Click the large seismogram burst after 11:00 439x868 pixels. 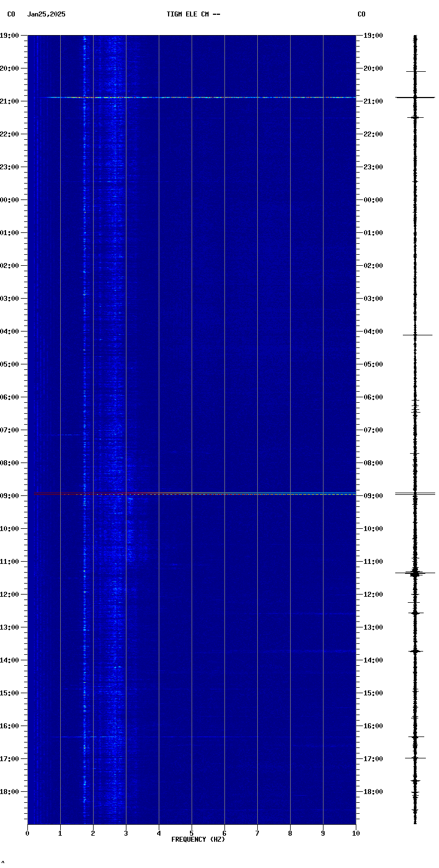415,573
